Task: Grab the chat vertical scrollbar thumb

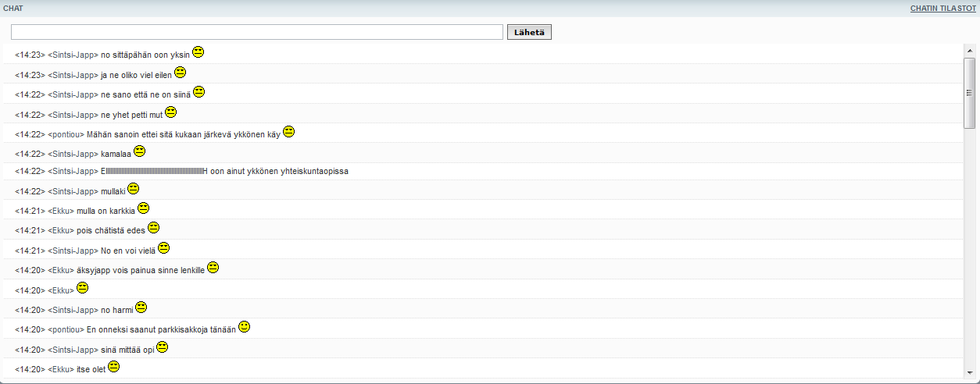Action: (x=969, y=92)
